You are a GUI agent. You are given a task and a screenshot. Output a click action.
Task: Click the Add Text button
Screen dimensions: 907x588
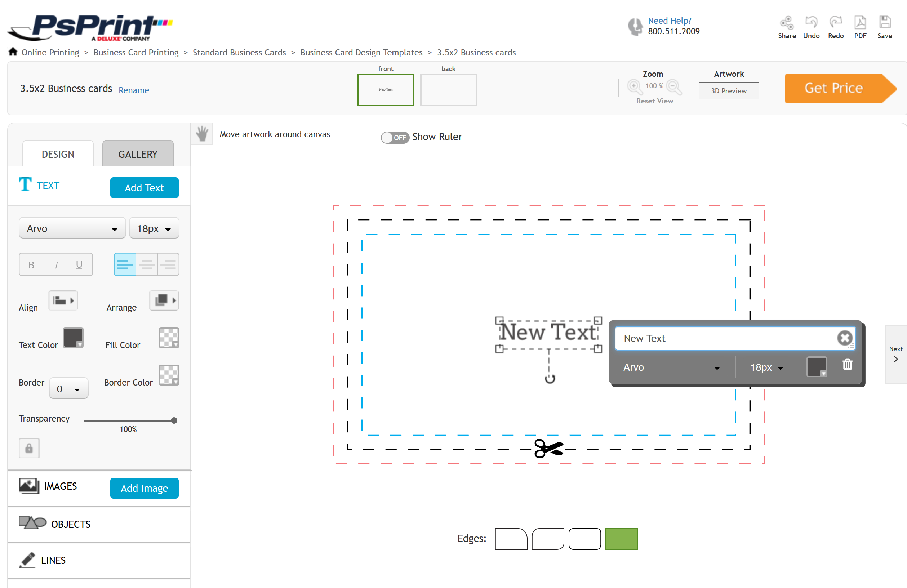tap(143, 188)
